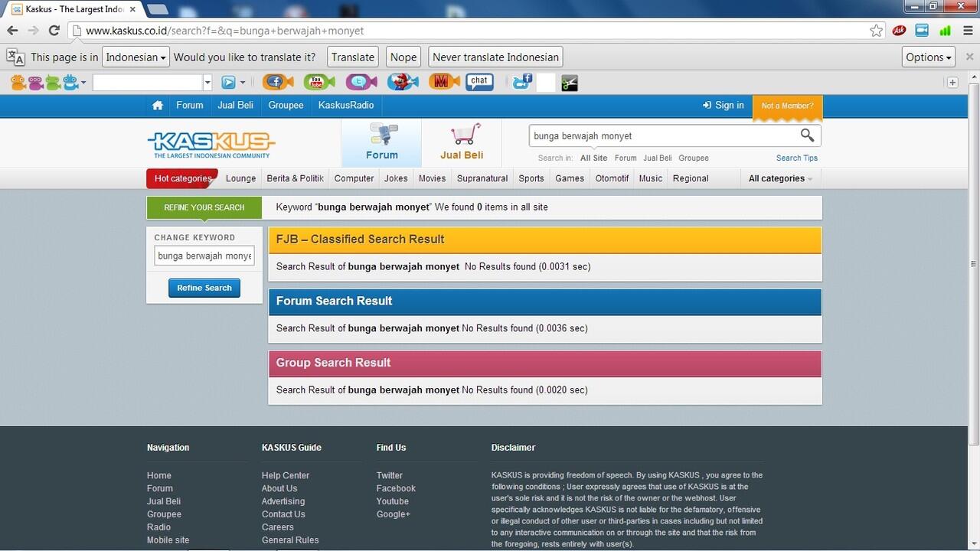Image resolution: width=980 pixels, height=551 pixels.
Task: Go to Kaskus home via house icon
Action: (x=158, y=106)
